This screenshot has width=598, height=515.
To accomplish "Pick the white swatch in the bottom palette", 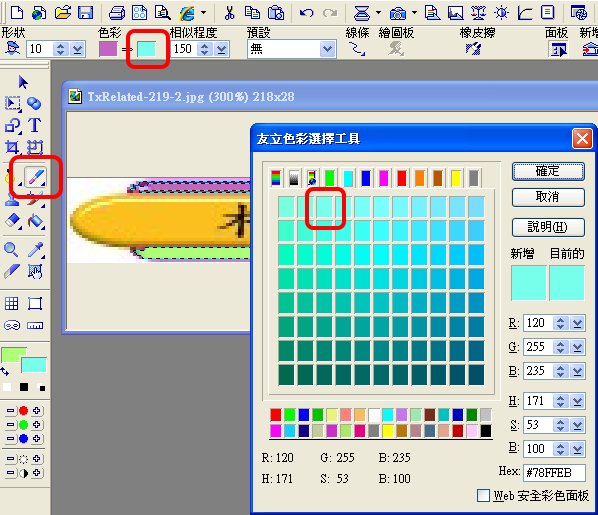I will point(374,415).
